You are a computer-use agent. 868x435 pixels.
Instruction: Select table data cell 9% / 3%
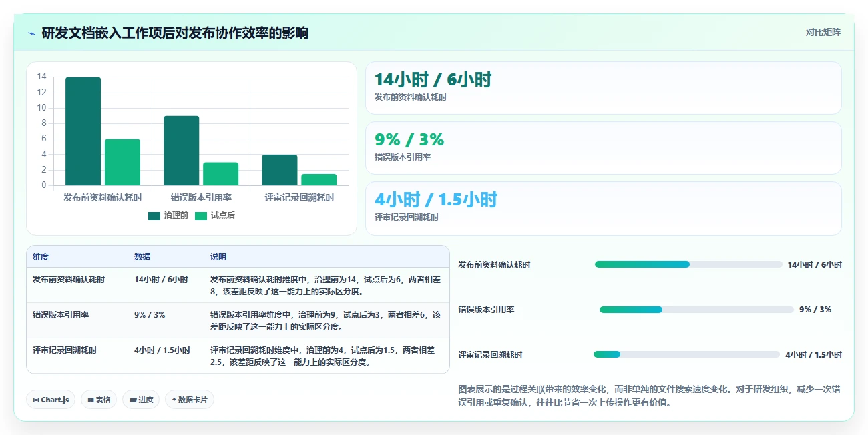tap(150, 315)
